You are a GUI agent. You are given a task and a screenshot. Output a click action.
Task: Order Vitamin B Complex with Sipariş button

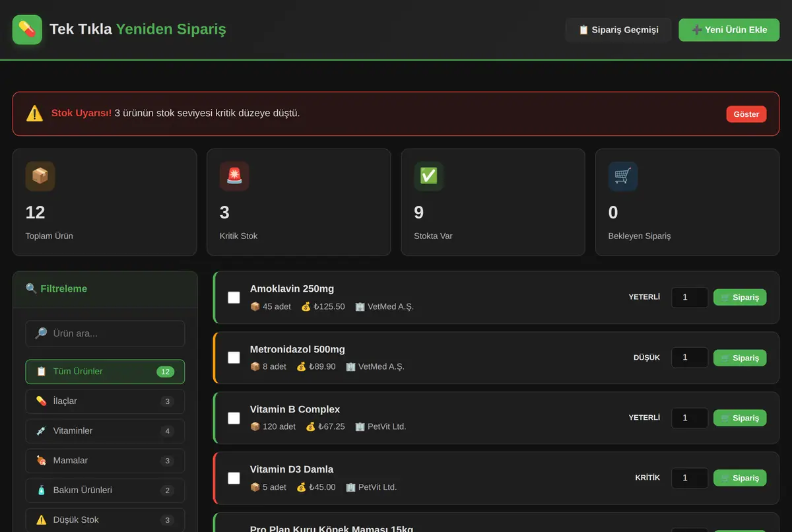click(740, 418)
